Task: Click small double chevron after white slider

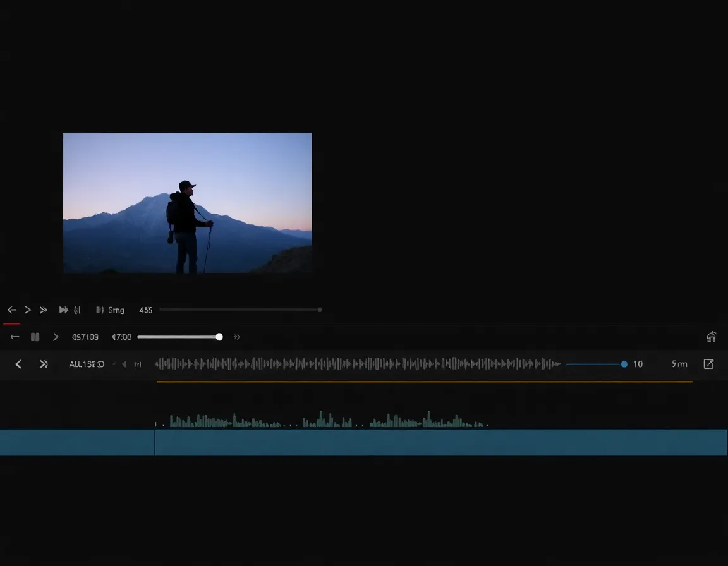Action: click(237, 337)
